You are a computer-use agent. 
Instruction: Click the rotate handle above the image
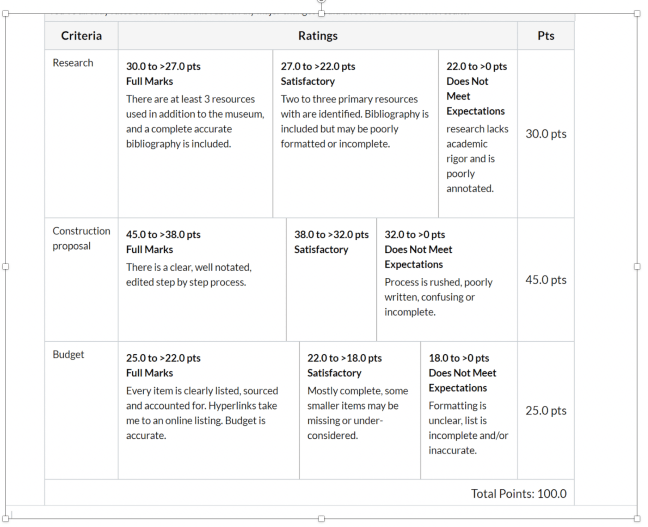[321, 2]
